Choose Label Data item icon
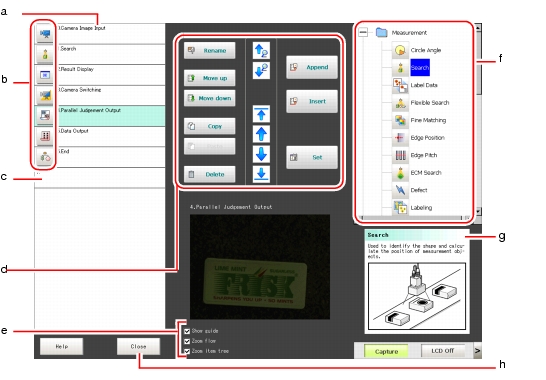The image size is (546, 380). tap(400, 85)
